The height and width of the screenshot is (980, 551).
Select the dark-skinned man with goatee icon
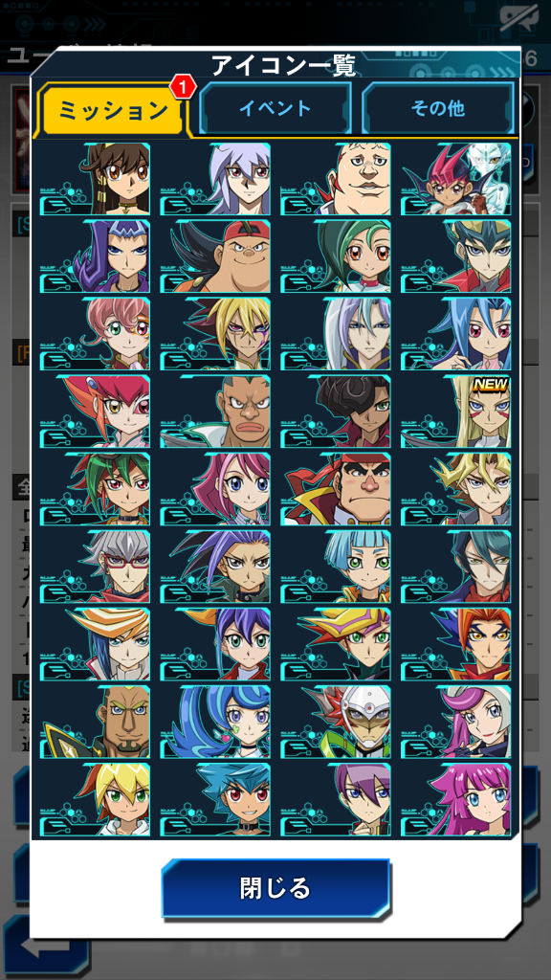[95, 722]
